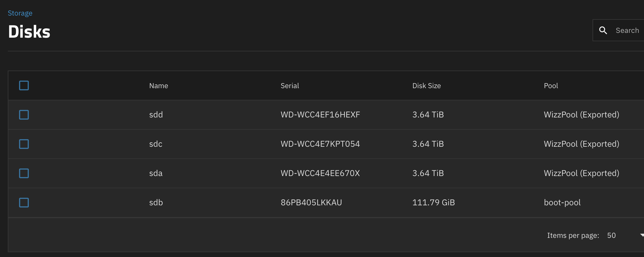Select serial WD-WCC4EF16HEXF in the sdd row
This screenshot has height=257, width=644.
point(320,115)
